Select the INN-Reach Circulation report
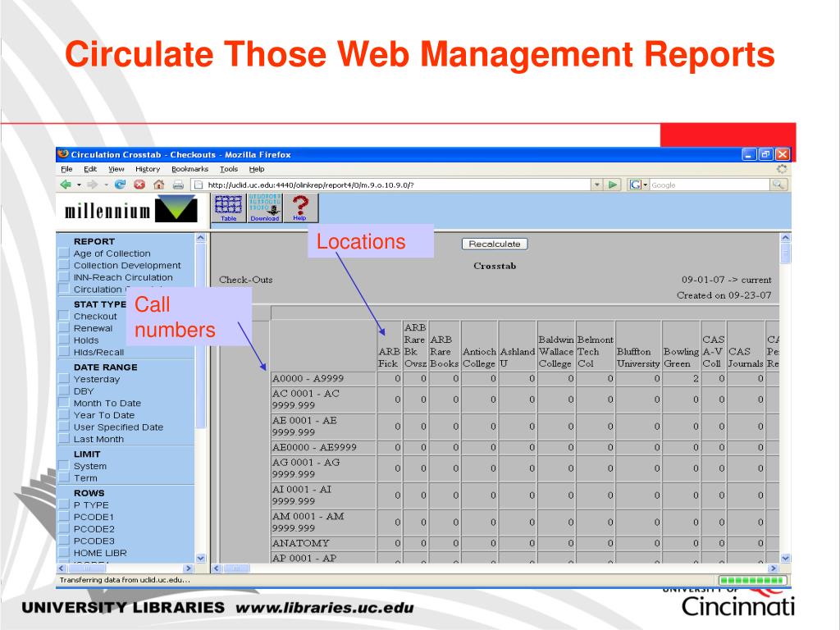Image resolution: width=840 pixels, height=630 pixels. 123,277
